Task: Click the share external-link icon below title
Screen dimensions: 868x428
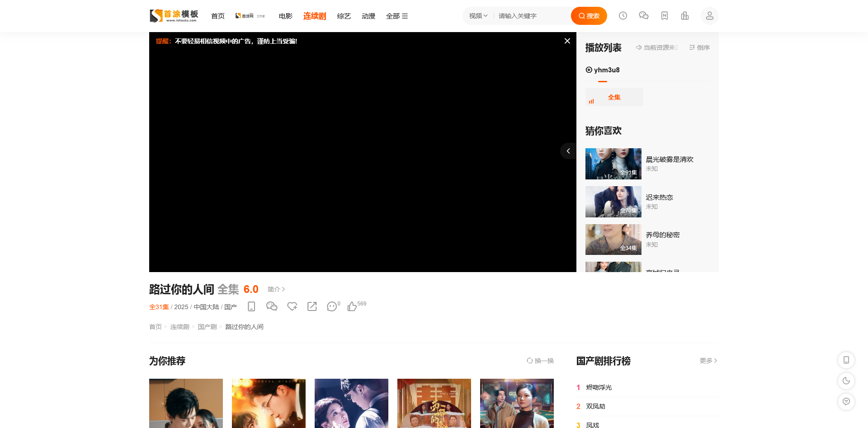Action: 312,306
